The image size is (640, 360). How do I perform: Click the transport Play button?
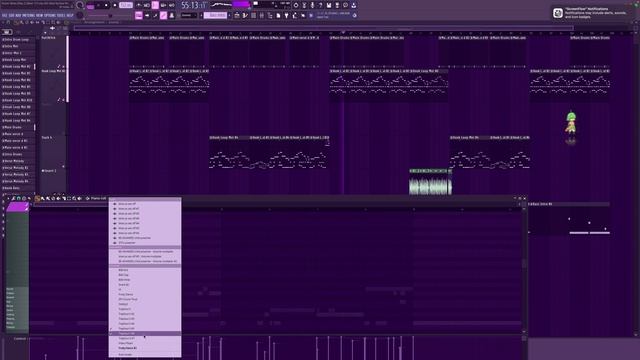(x=98, y=6)
